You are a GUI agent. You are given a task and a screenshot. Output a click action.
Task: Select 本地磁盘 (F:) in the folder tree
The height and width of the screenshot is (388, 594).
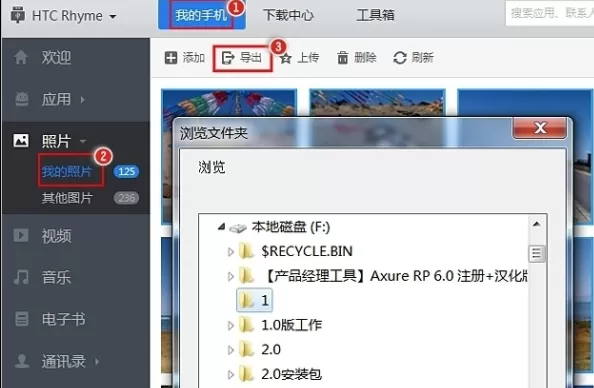(291, 227)
